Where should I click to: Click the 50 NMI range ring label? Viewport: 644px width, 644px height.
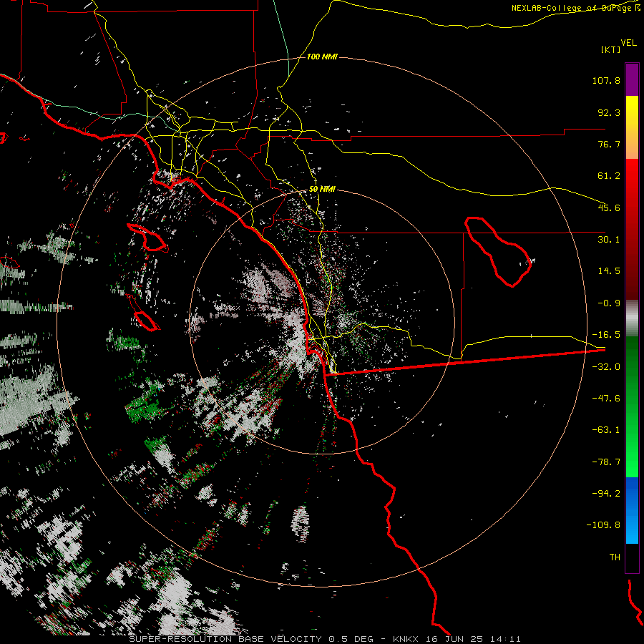(x=322, y=190)
